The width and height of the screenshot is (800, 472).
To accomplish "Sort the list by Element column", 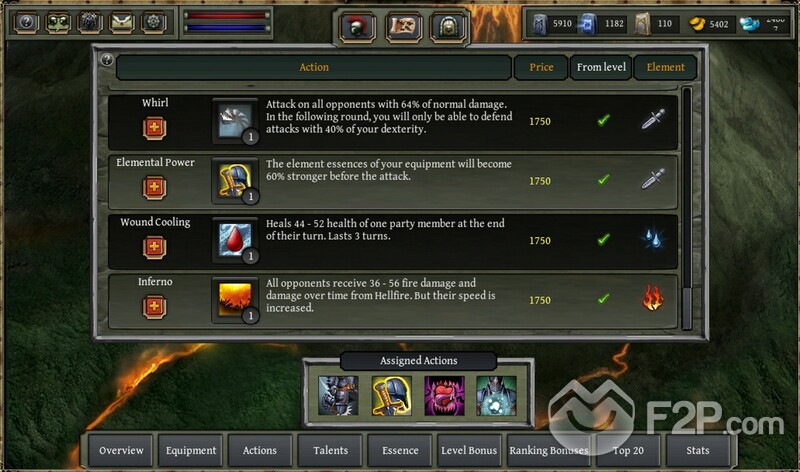I will tap(665, 67).
